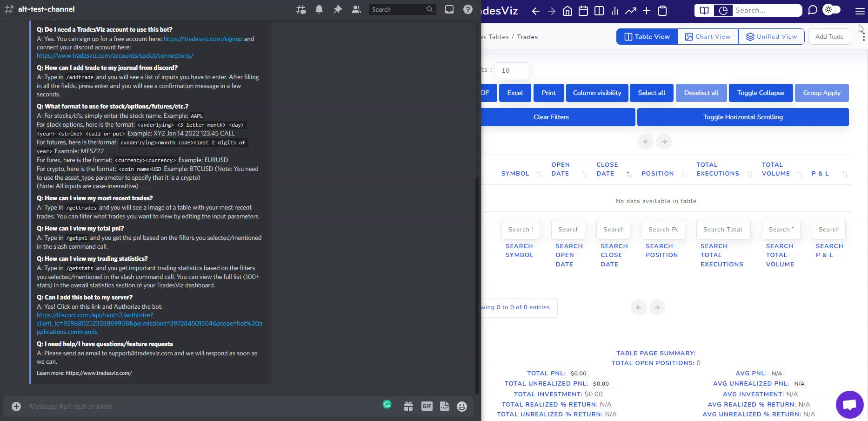Screen dimensions: 868x421
Task: Switch to Chart View tab
Action: point(708,37)
